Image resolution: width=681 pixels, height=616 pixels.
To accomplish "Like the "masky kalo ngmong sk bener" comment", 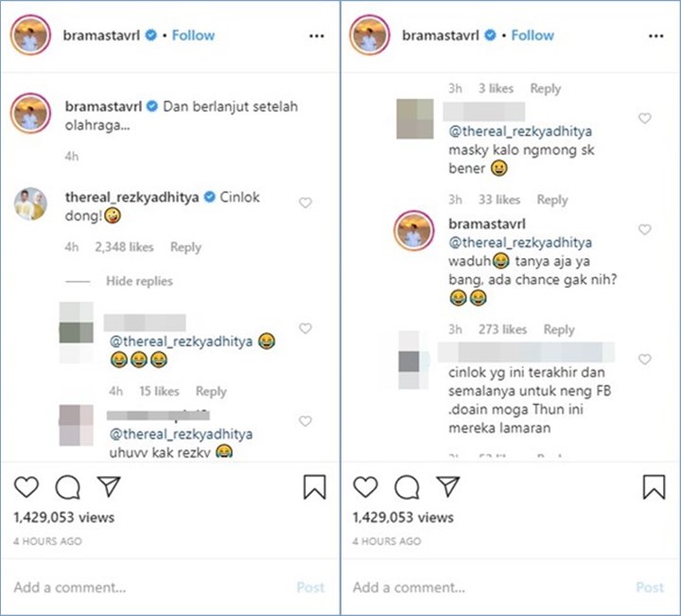I will (645, 118).
